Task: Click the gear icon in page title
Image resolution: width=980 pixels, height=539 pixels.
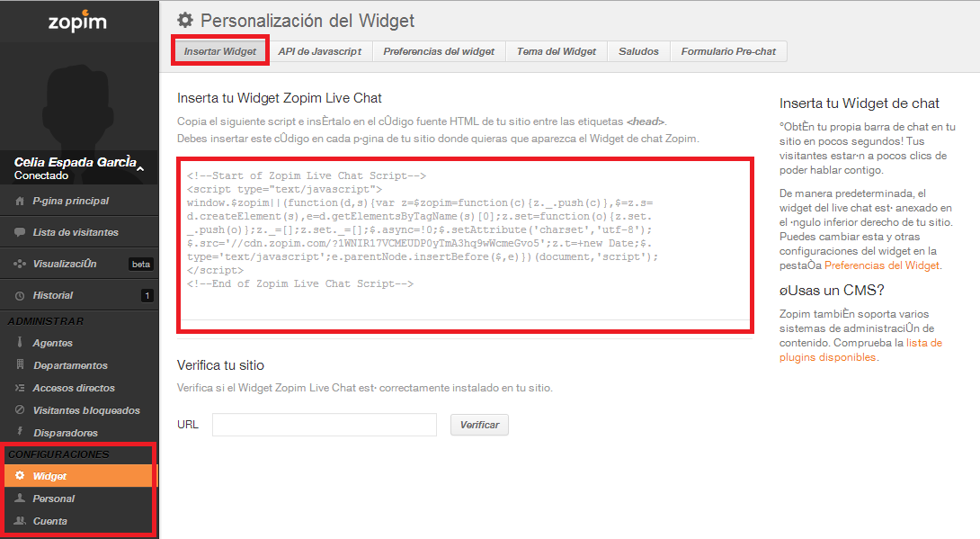Action: 185,20
